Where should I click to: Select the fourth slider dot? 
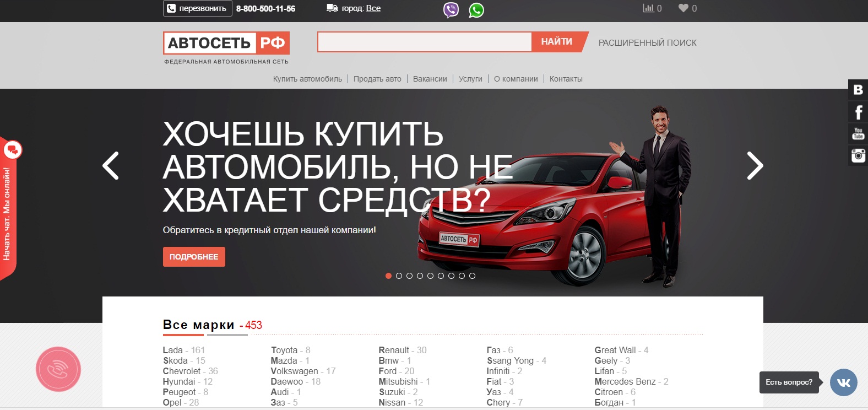[420, 276]
